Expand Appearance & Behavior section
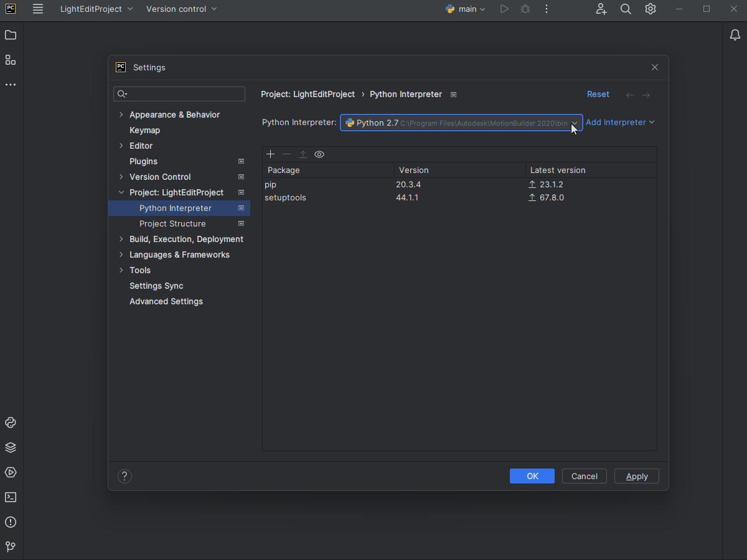The width and height of the screenshot is (747, 560). point(121,114)
